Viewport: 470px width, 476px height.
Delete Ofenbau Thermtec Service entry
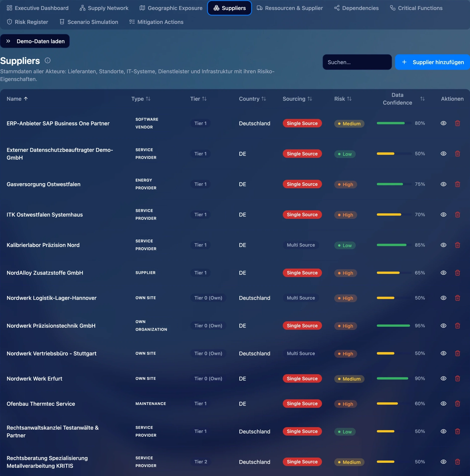click(457, 403)
